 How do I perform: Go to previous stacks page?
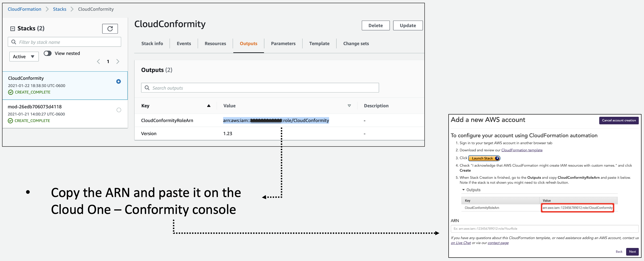98,61
